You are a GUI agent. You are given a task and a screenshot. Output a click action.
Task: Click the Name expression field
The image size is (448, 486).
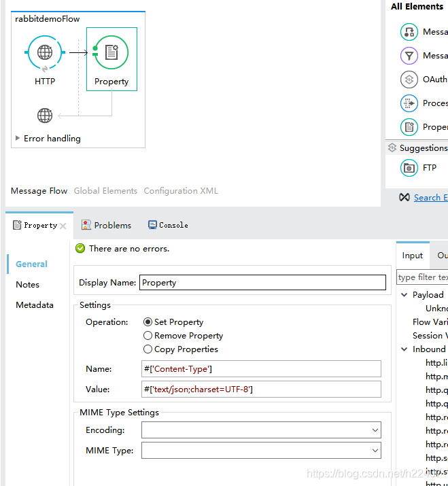(261, 369)
